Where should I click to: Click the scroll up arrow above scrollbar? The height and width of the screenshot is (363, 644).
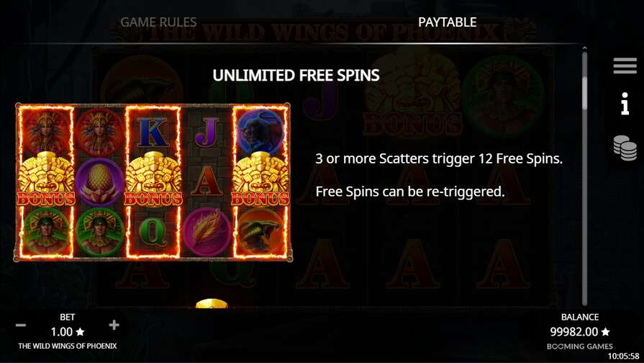(x=584, y=48)
